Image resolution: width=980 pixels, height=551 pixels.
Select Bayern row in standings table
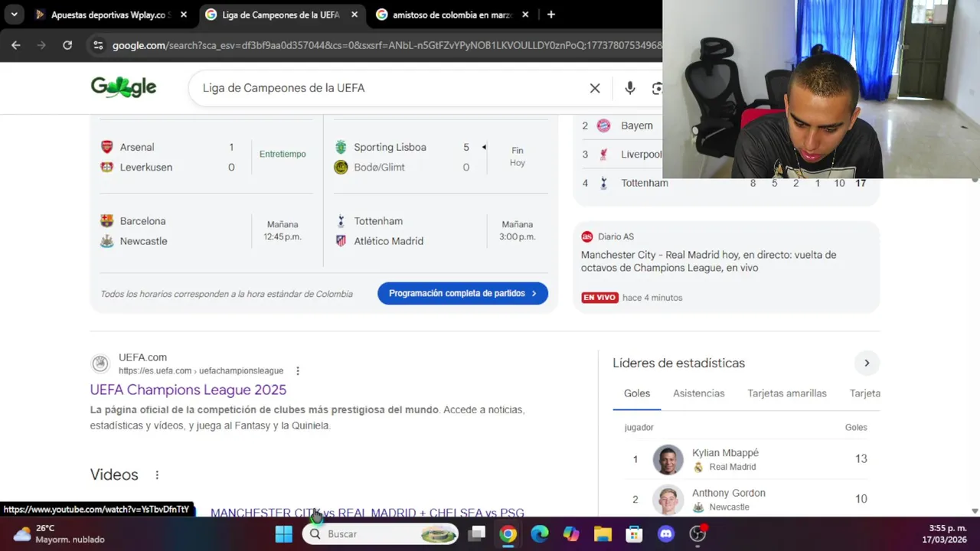620,126
